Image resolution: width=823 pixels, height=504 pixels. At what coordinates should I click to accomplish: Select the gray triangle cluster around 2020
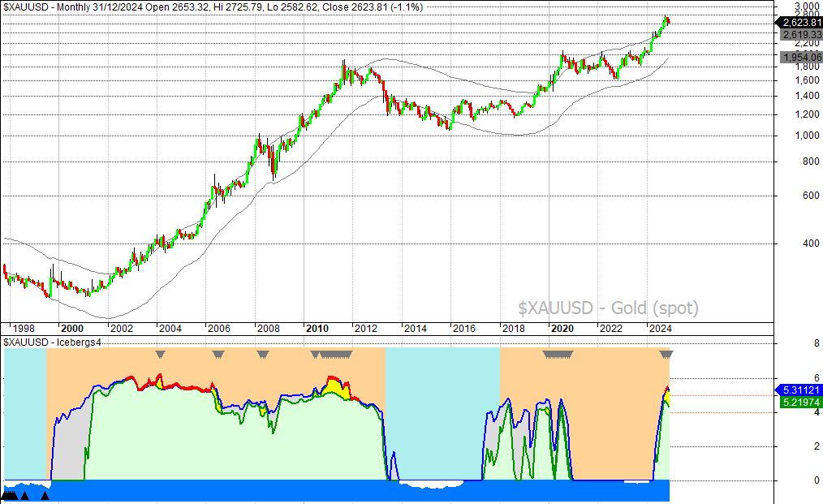point(558,354)
